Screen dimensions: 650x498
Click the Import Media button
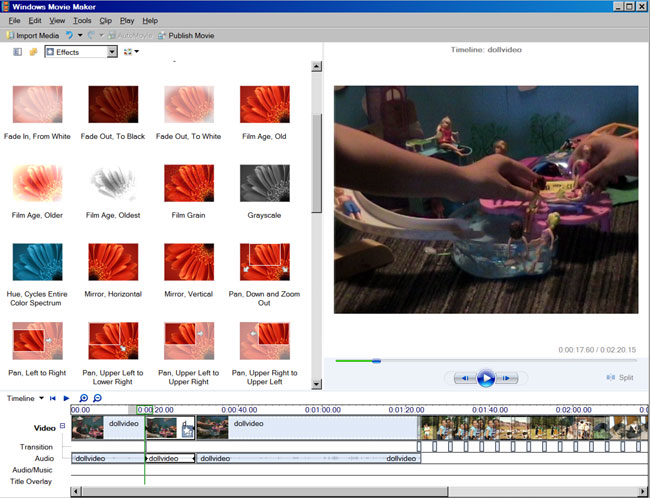coord(33,36)
